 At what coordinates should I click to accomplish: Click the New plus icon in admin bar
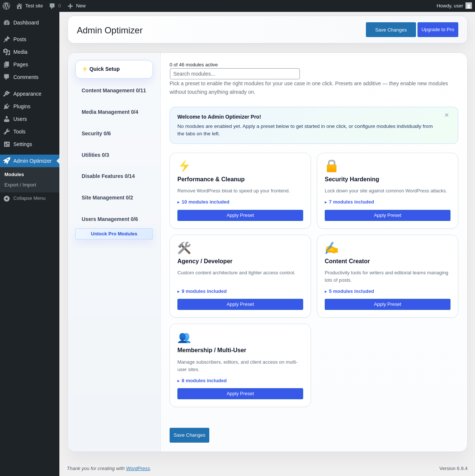click(70, 6)
